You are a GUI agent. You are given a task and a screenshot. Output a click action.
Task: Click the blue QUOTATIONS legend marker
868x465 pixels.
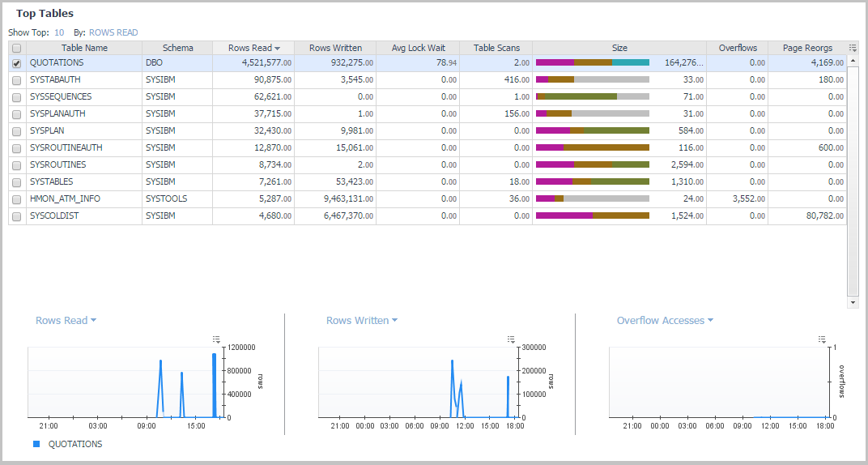[x=36, y=444]
